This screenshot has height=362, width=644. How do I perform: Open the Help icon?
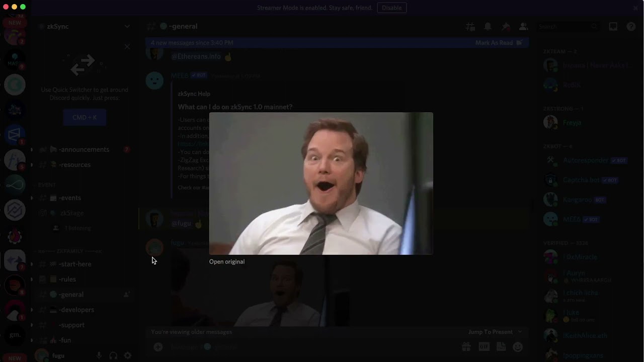pyautogui.click(x=631, y=26)
